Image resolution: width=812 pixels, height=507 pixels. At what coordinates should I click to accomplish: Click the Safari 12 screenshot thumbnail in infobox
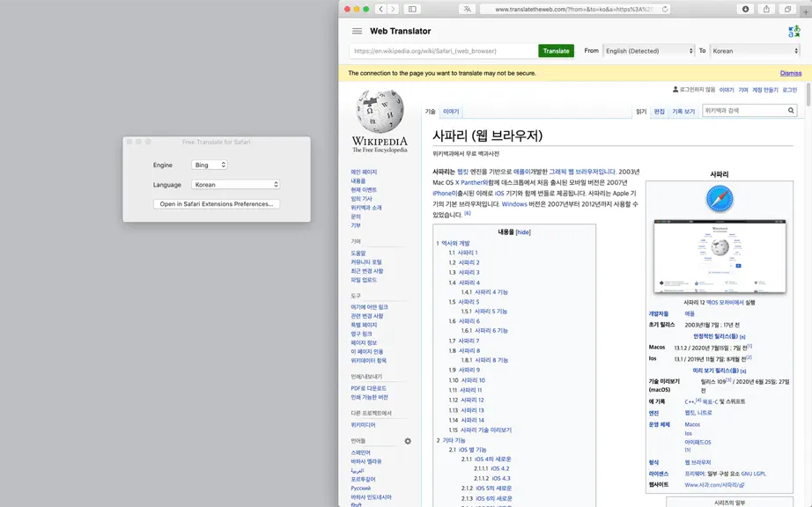click(x=720, y=256)
